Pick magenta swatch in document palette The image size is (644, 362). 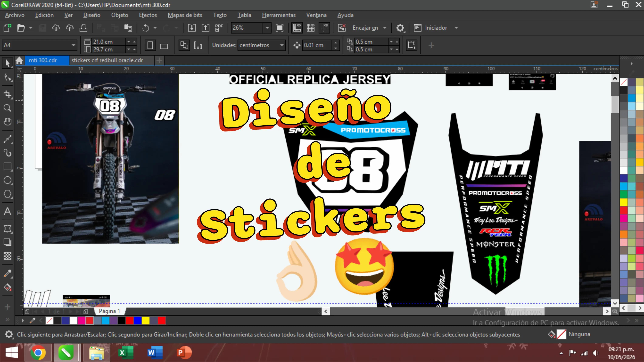tap(81, 321)
